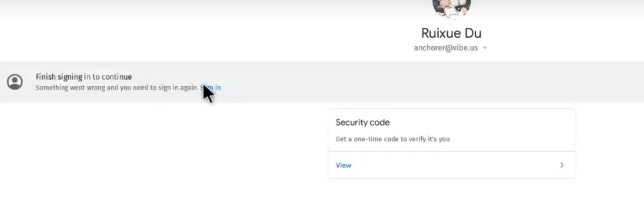
Task: Click the middle of the View row
Action: 451,165
